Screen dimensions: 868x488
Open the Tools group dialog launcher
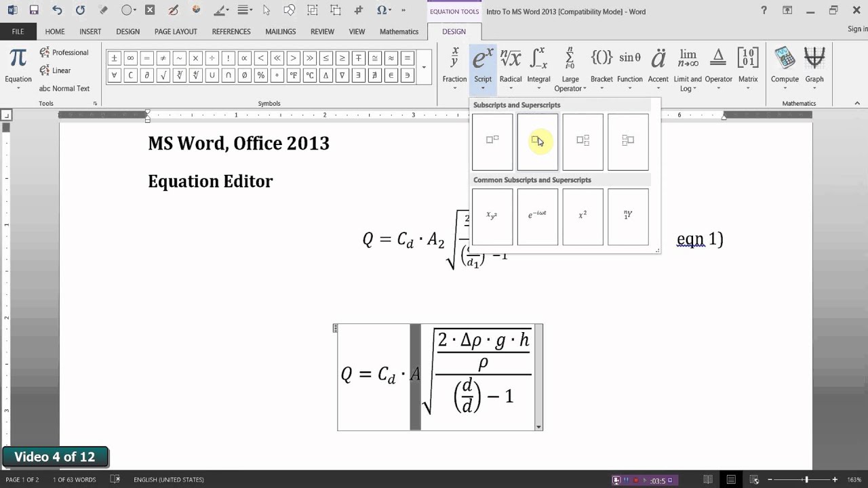click(x=95, y=104)
